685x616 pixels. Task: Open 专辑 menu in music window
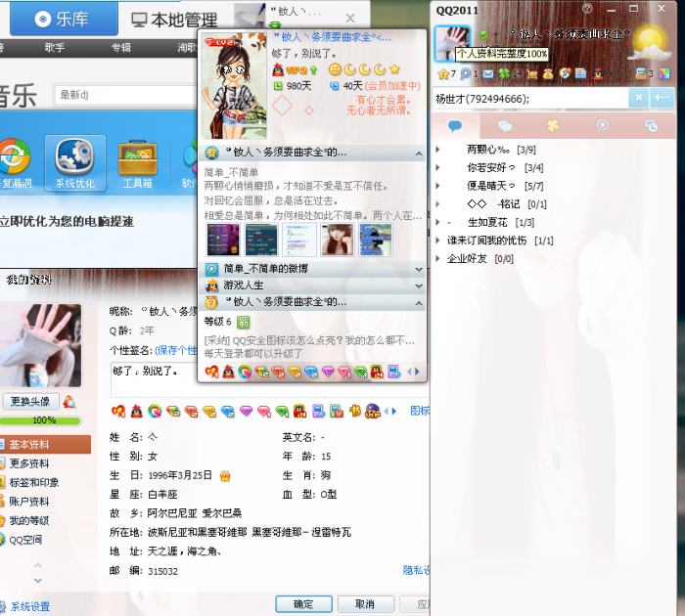[121, 48]
